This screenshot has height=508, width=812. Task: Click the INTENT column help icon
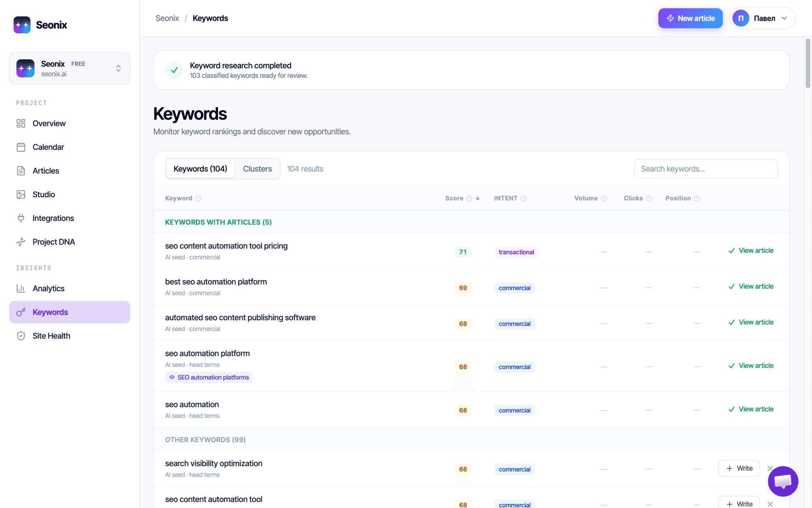pos(523,198)
